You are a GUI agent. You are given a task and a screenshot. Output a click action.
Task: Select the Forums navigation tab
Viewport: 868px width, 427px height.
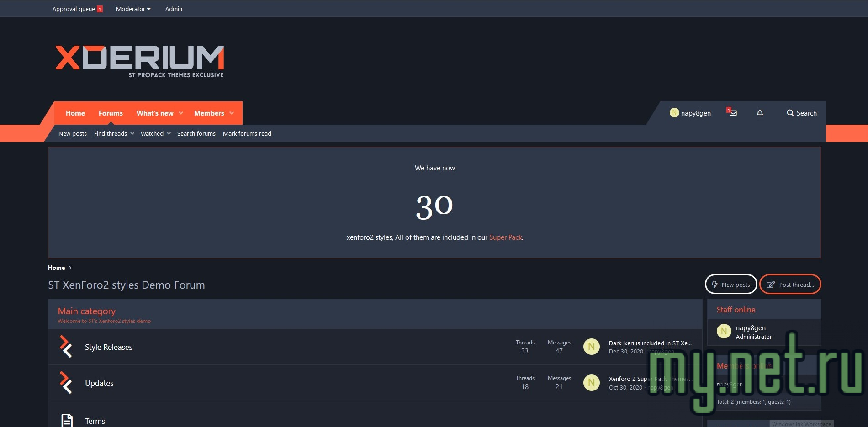(111, 113)
